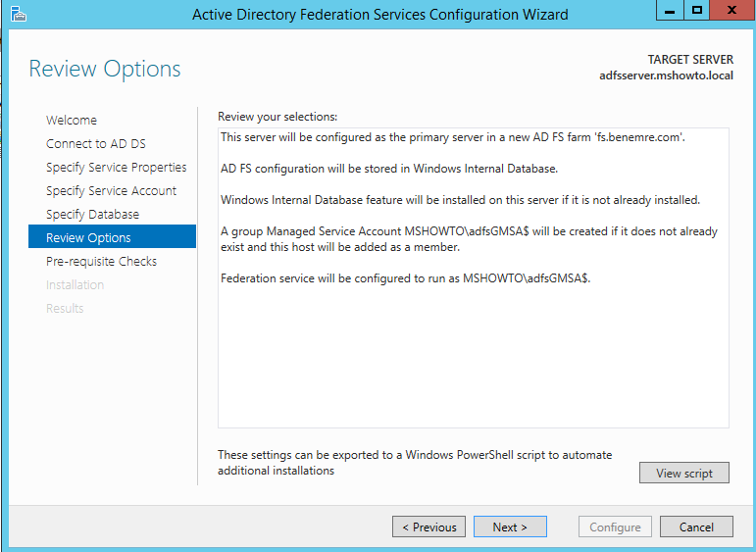This screenshot has height=552, width=756.
Task: Click the 'Windows Internal Database feature' line
Action: 460,200
